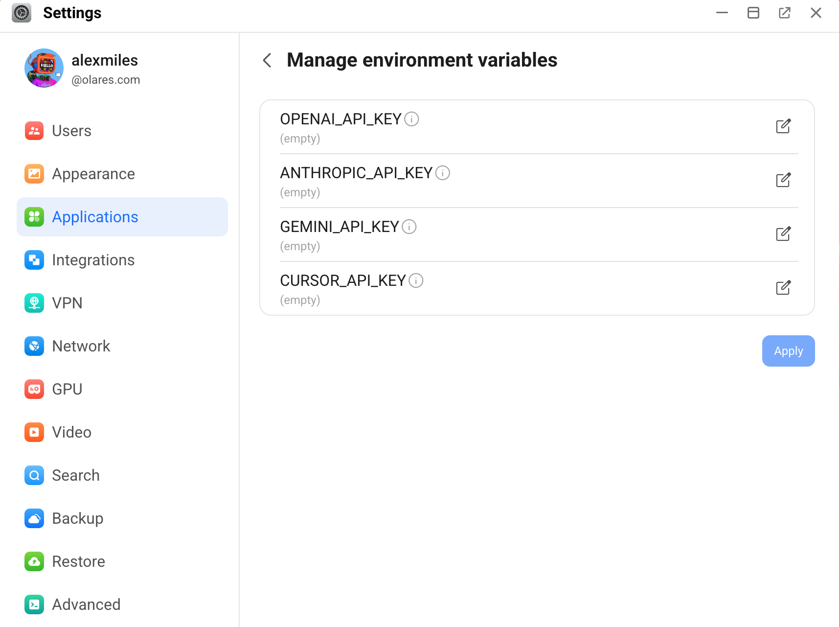Click the Apply button
Image resolution: width=840 pixels, height=627 pixels.
coord(788,351)
